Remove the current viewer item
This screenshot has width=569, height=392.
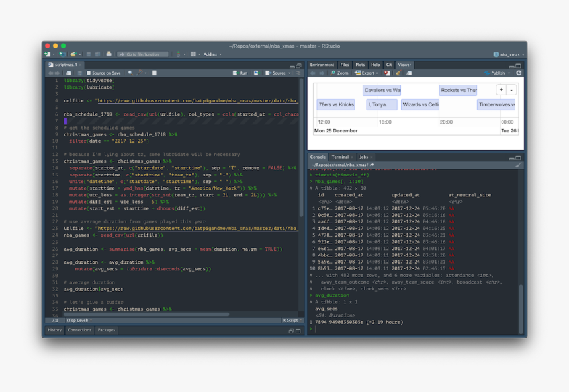pos(387,73)
